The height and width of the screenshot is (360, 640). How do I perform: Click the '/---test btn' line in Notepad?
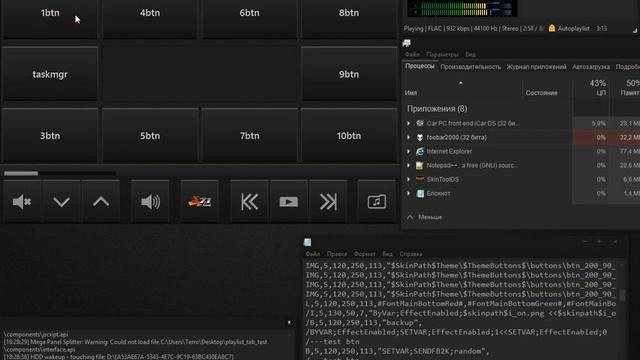coord(333,342)
